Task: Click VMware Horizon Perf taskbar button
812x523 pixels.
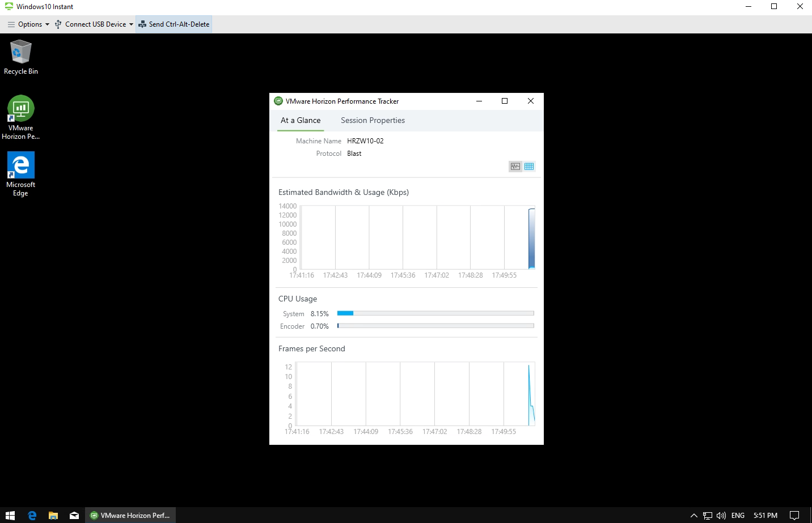Action: point(130,515)
